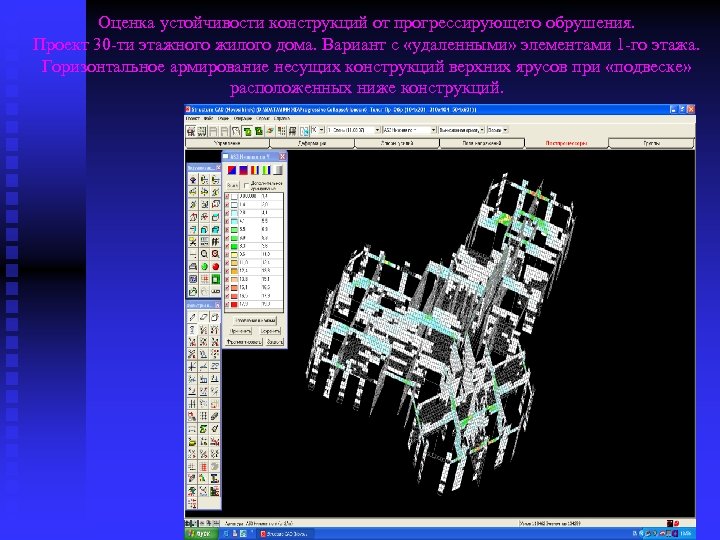Open the fourth toolbar dropdown, right of AS1
Viewport: 720px width, 540px height.
[x=461, y=130]
